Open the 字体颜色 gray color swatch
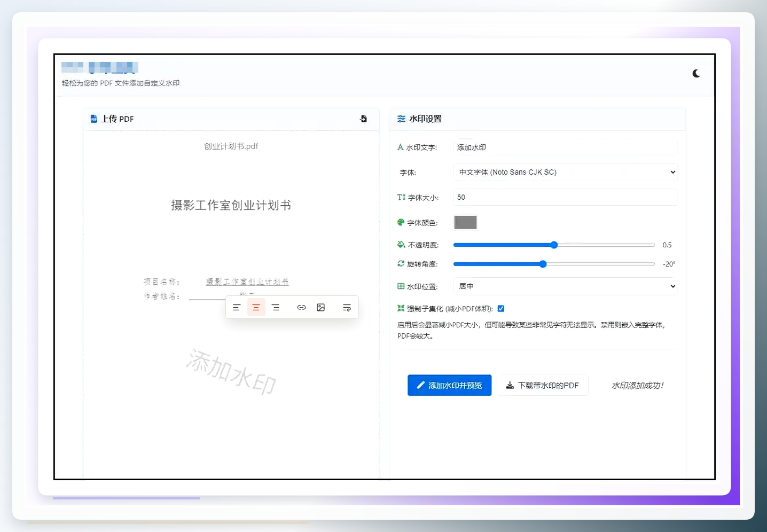This screenshot has width=767, height=532. coord(465,222)
